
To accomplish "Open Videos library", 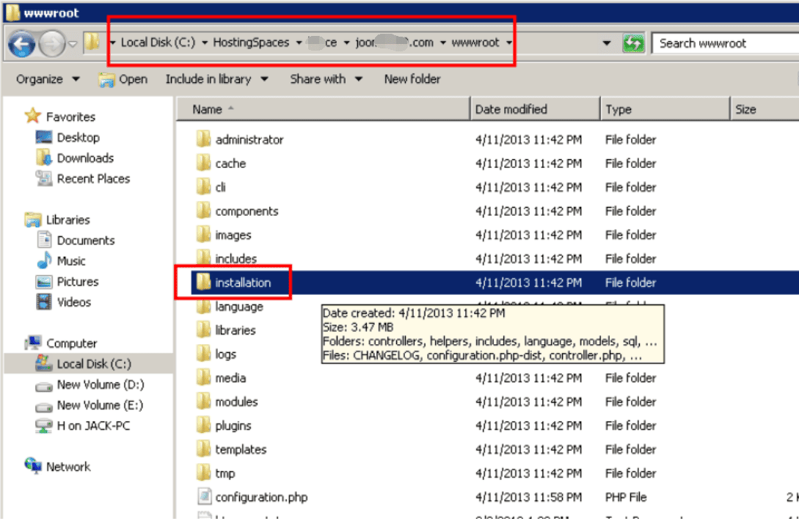I will [63, 302].
